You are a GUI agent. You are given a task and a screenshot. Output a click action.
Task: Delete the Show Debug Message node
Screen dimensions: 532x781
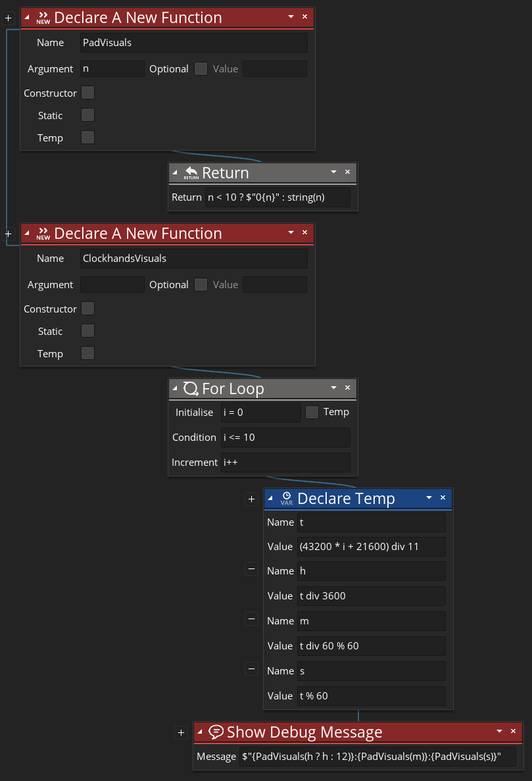513,732
